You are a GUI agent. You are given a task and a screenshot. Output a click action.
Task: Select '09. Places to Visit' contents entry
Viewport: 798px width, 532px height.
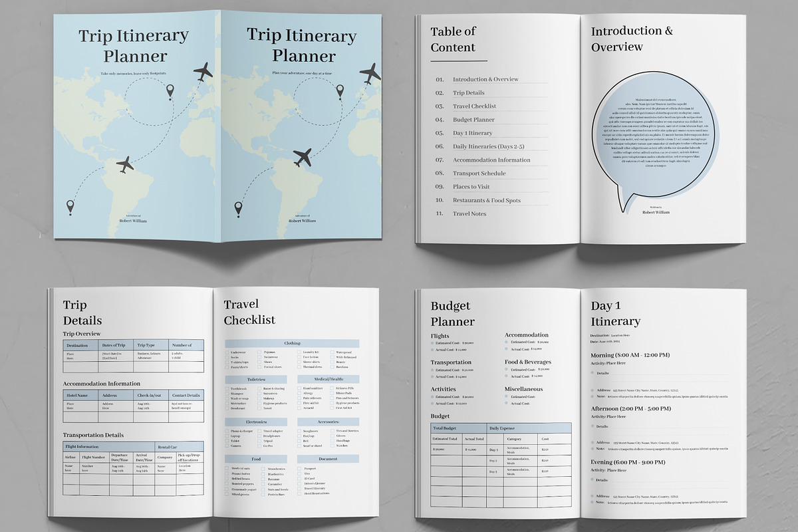coord(463,187)
